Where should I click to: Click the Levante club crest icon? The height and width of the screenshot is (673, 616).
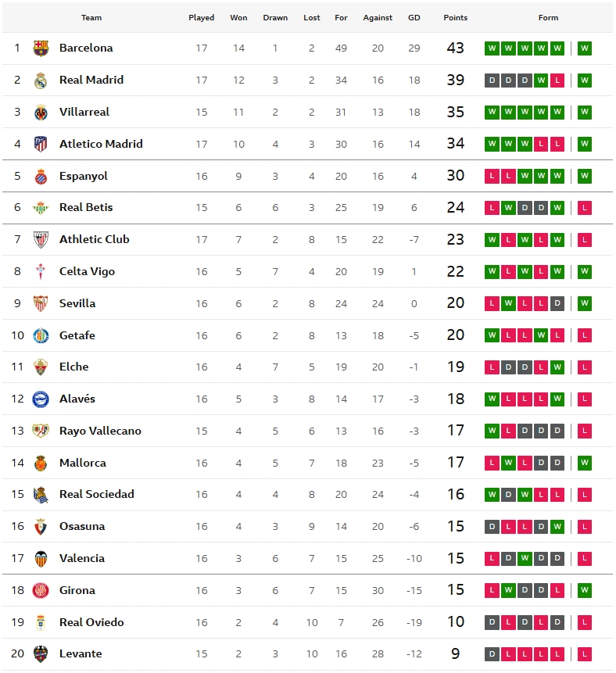[x=41, y=654]
